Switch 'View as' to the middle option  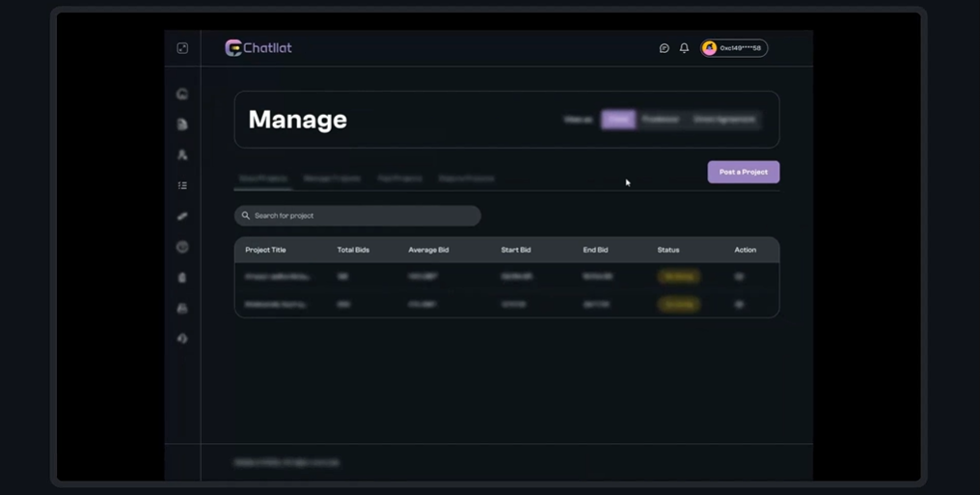tap(661, 120)
